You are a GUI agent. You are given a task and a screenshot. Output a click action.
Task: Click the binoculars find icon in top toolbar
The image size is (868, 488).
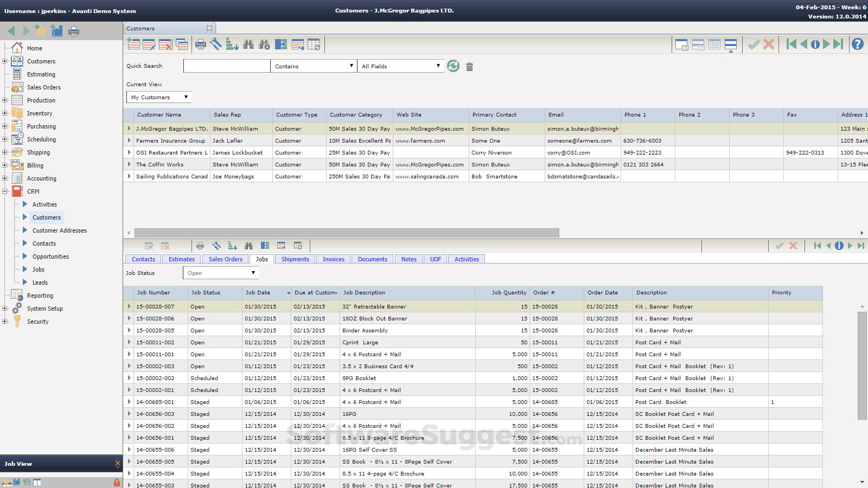pos(248,44)
